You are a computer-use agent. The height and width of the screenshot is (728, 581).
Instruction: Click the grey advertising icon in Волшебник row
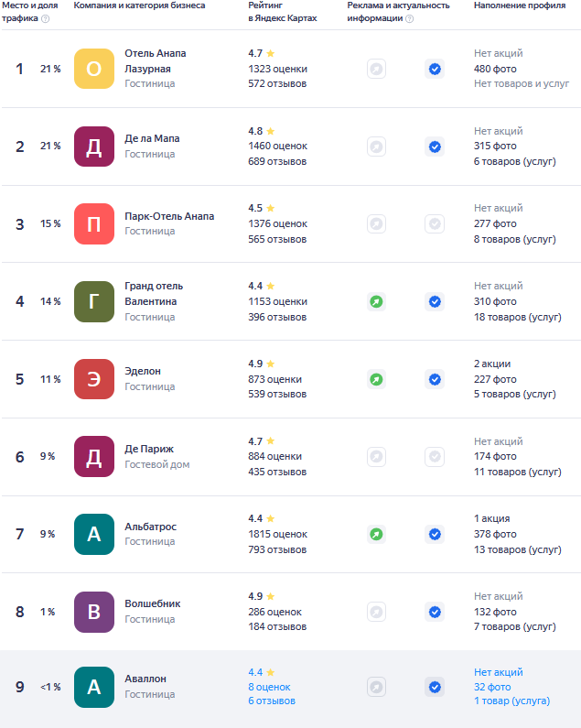[x=376, y=612]
